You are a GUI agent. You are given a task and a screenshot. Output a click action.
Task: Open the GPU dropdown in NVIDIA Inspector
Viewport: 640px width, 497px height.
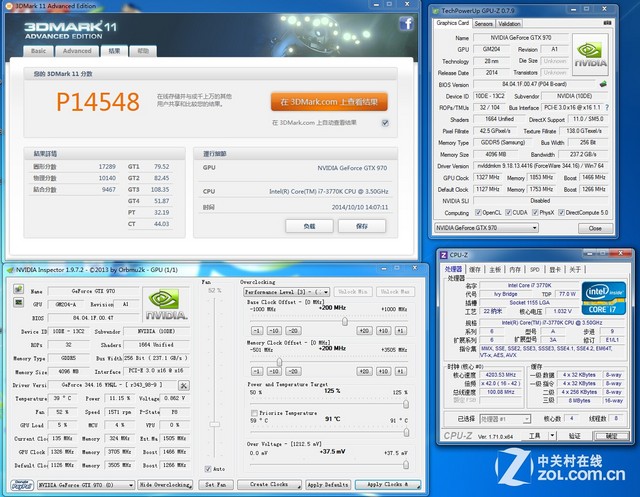click(86, 485)
